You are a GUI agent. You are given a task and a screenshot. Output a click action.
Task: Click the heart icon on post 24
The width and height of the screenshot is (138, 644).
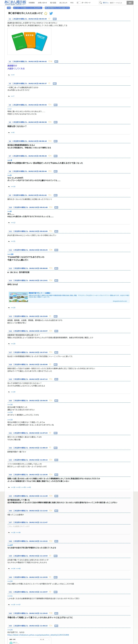pyautogui.click(x=50, y=475)
